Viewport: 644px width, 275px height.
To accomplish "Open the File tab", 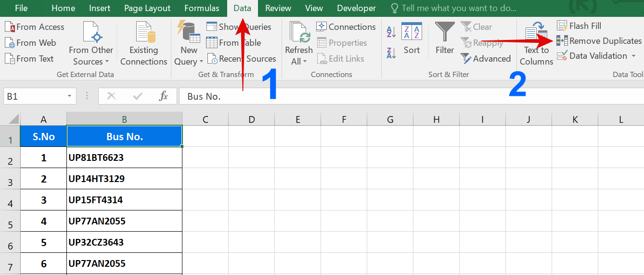I will click(21, 8).
